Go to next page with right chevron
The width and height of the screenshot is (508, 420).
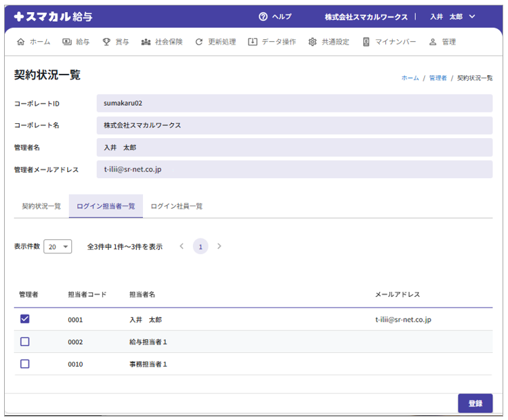[219, 247]
